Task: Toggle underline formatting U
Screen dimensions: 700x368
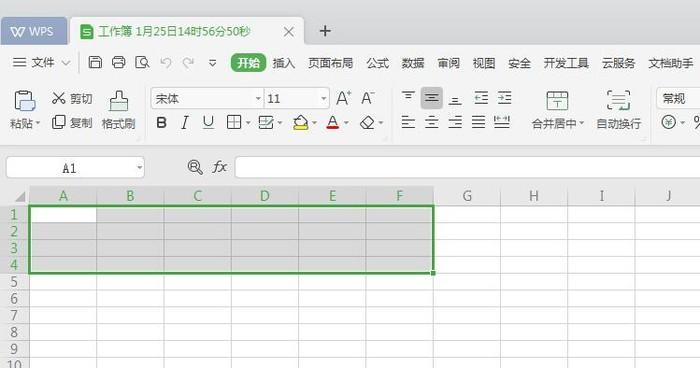Action: point(208,122)
